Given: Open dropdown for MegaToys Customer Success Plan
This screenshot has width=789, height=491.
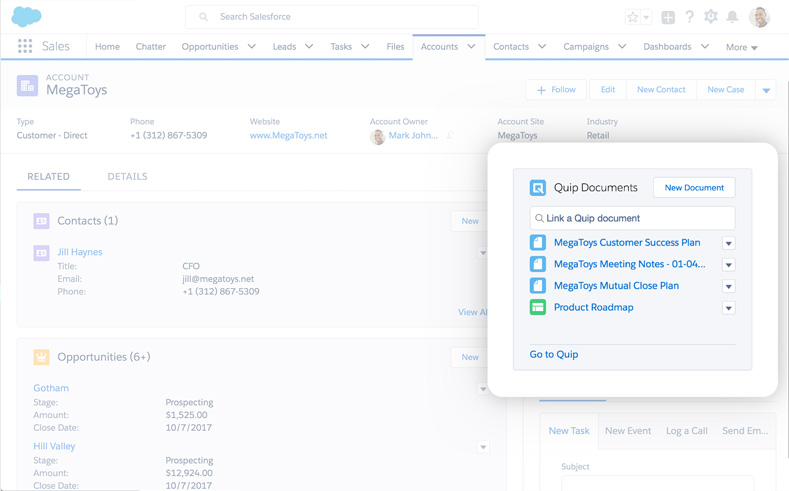Looking at the screenshot, I should click(728, 243).
